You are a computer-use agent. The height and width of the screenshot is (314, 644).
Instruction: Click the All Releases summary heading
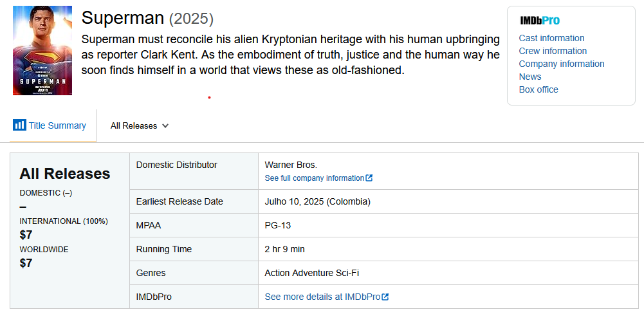65,174
